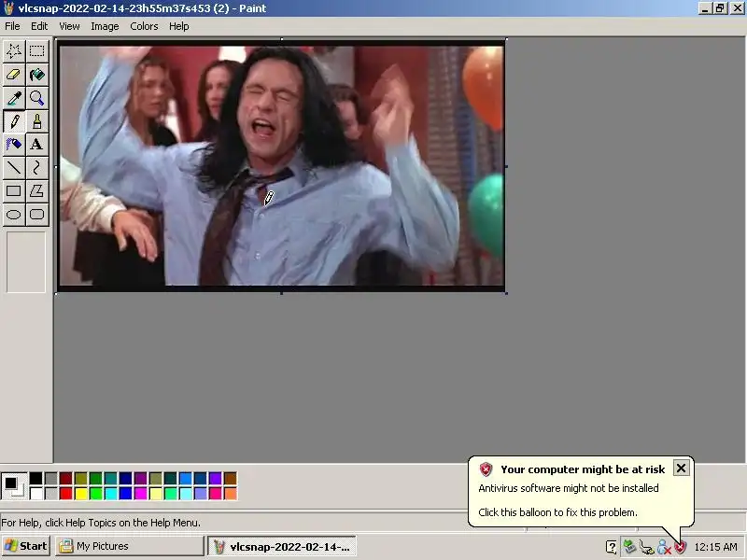Screen dimensions: 747x560
Task: Pick the Rectangle shape tool
Action: click(14, 191)
